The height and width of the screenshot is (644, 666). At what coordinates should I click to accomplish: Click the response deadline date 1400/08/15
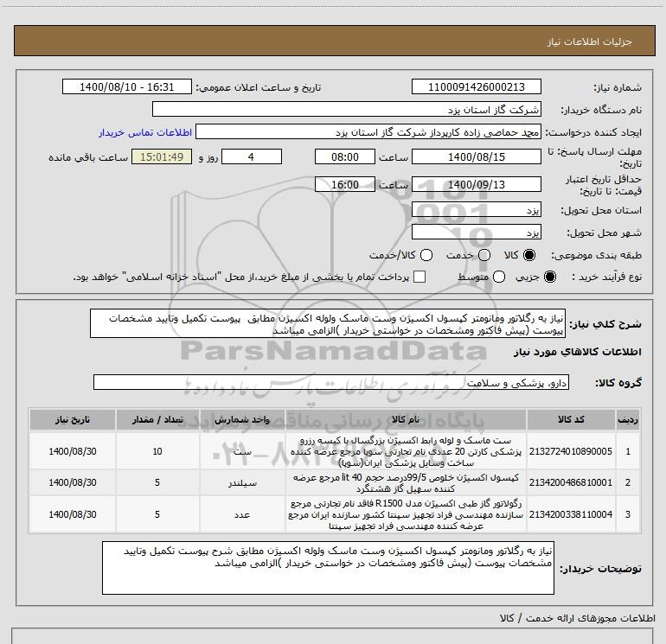pyautogui.click(x=476, y=156)
